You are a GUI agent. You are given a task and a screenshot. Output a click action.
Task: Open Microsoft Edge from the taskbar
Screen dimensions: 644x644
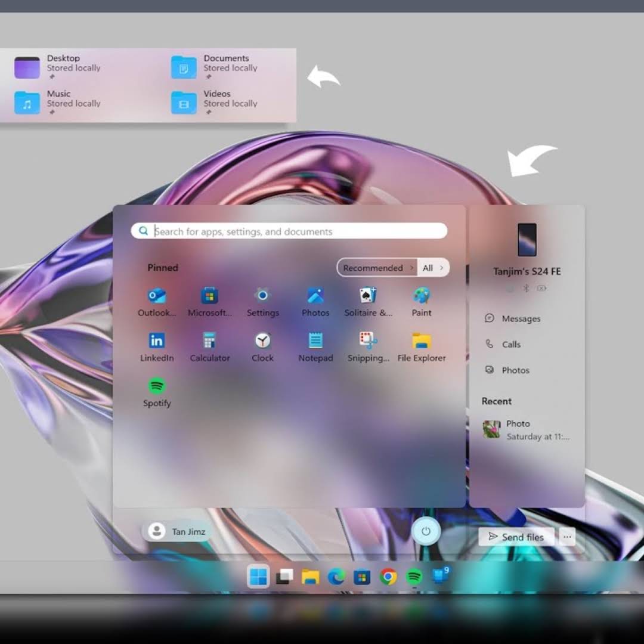click(x=336, y=577)
